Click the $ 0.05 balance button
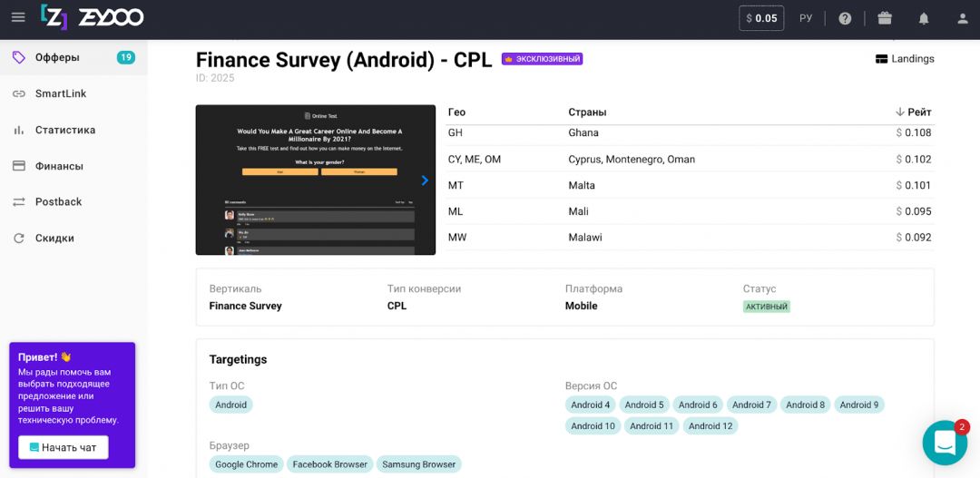 [x=761, y=18]
